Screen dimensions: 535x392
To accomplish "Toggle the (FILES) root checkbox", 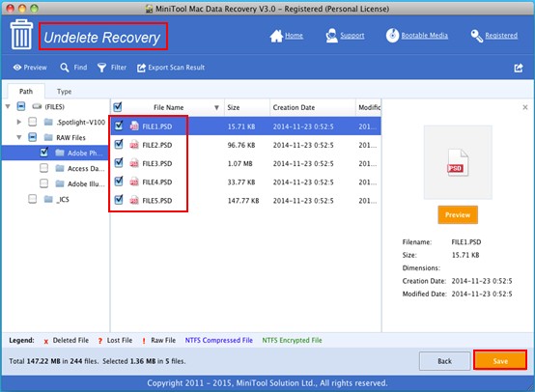I will coord(21,107).
